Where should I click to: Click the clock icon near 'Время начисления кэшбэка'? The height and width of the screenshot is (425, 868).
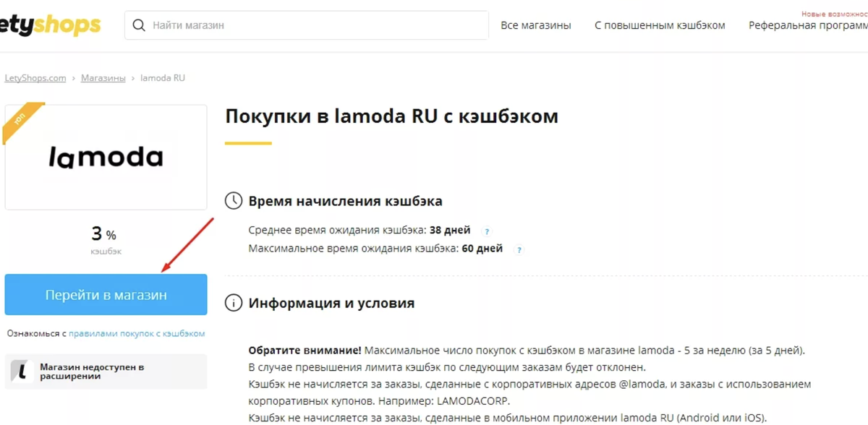click(x=234, y=201)
